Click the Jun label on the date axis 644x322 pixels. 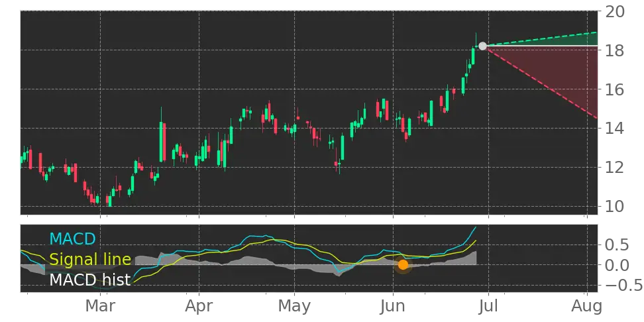tap(393, 306)
